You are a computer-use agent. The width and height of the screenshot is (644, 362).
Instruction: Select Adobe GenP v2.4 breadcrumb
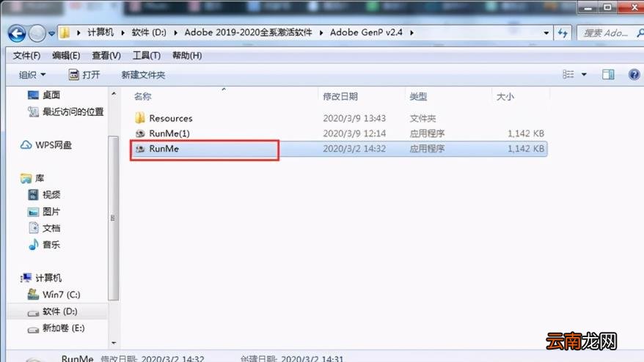(366, 32)
